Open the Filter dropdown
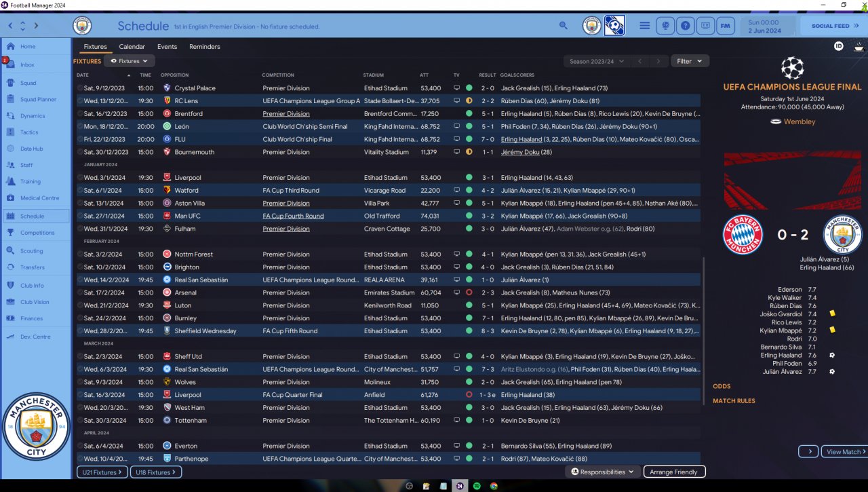Screen dimensions: 868x492 (690, 61)
